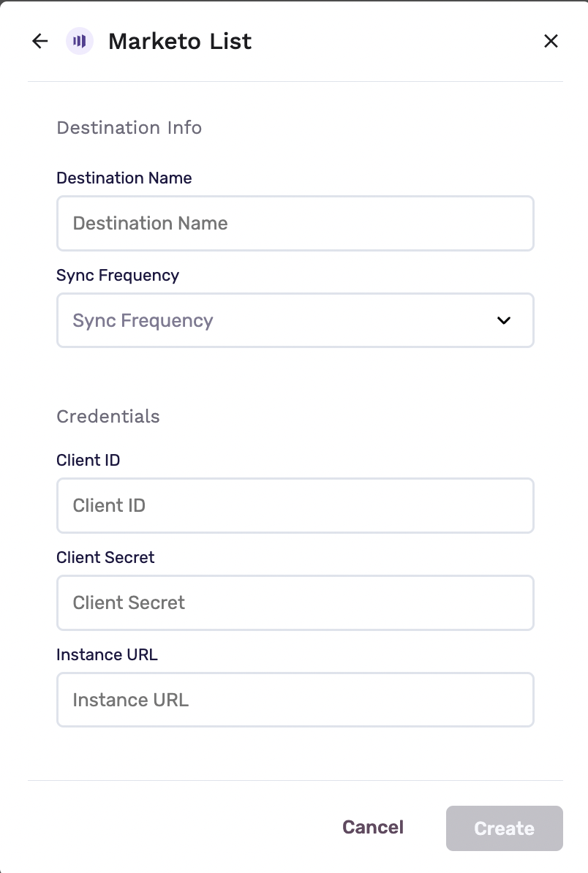
Task: Focus the Instance URL text field
Action: (295, 700)
